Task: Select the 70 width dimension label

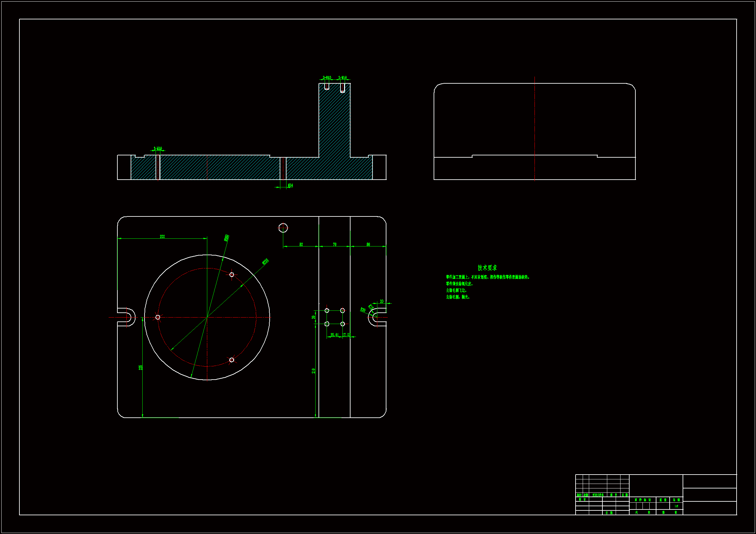Action: [x=335, y=245]
